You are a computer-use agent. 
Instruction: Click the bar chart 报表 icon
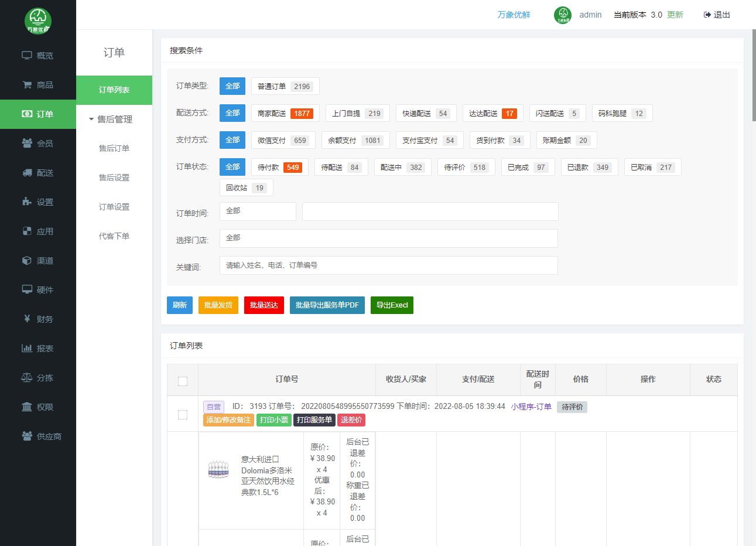coord(27,349)
